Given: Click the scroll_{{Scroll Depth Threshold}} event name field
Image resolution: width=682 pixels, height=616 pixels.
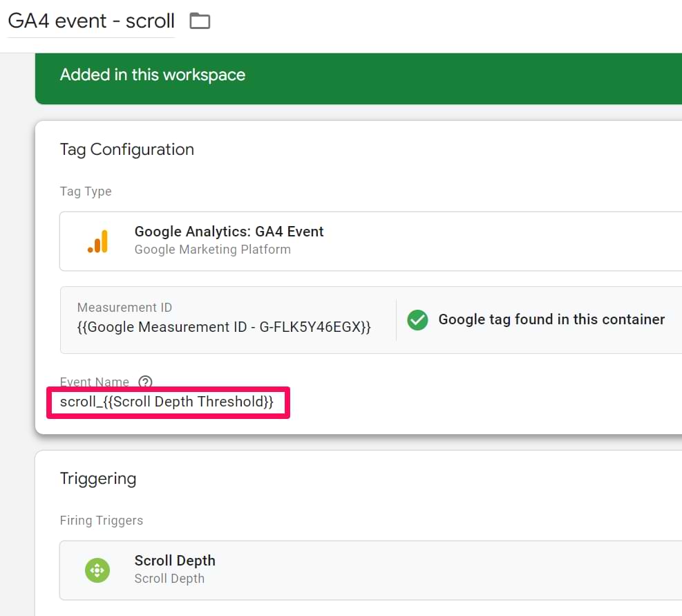Looking at the screenshot, I should tap(168, 401).
